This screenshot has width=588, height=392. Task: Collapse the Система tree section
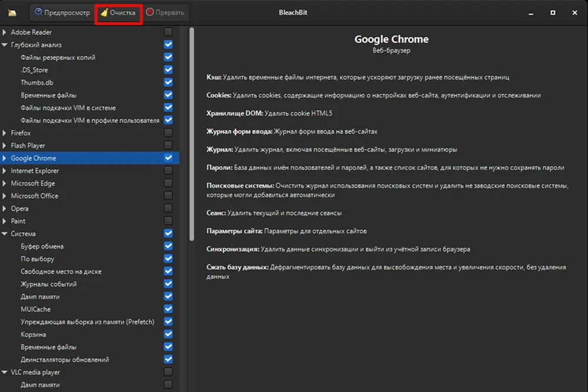pyautogui.click(x=5, y=234)
